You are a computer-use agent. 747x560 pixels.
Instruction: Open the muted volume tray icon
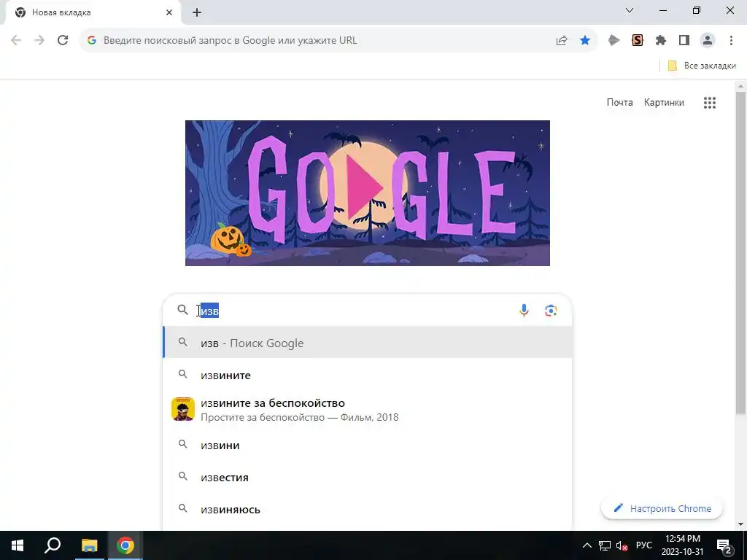point(622,545)
